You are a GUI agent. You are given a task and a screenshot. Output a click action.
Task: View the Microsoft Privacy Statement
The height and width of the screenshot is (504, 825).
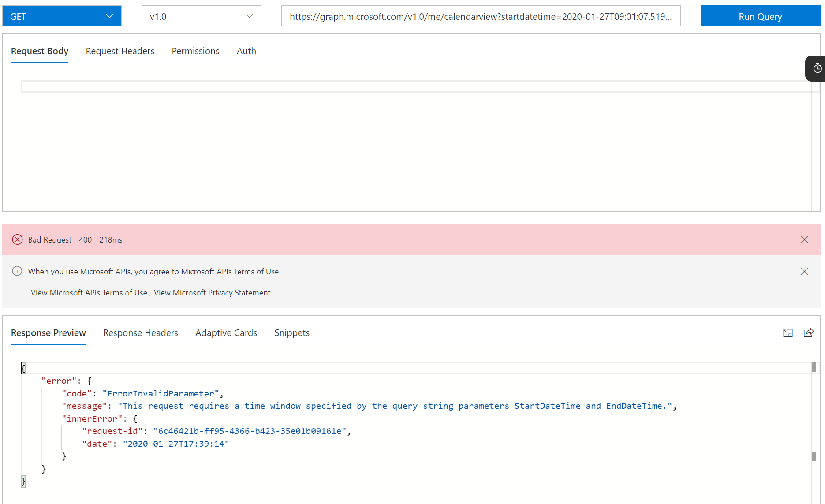click(212, 292)
